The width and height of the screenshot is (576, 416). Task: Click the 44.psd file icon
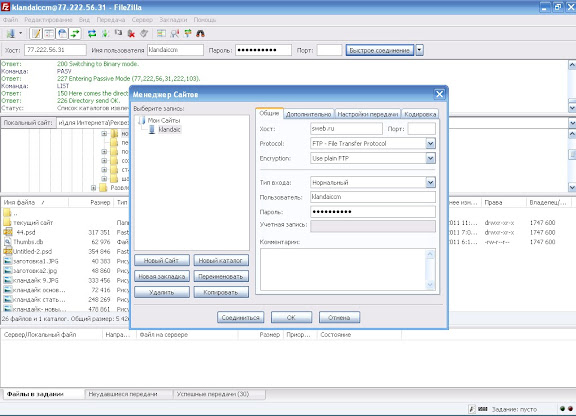[x=8, y=232]
